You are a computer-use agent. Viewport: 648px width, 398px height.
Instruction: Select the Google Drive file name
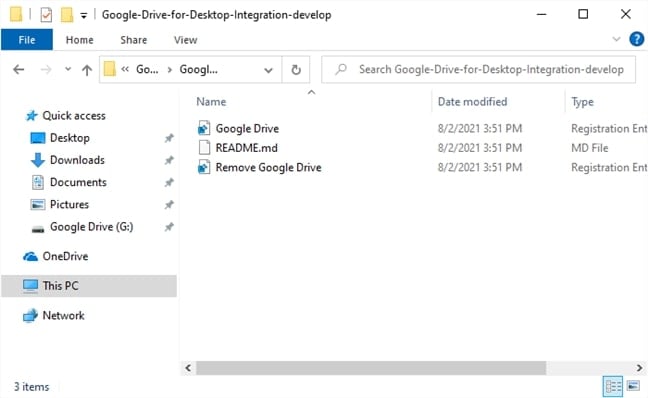pyautogui.click(x=247, y=129)
